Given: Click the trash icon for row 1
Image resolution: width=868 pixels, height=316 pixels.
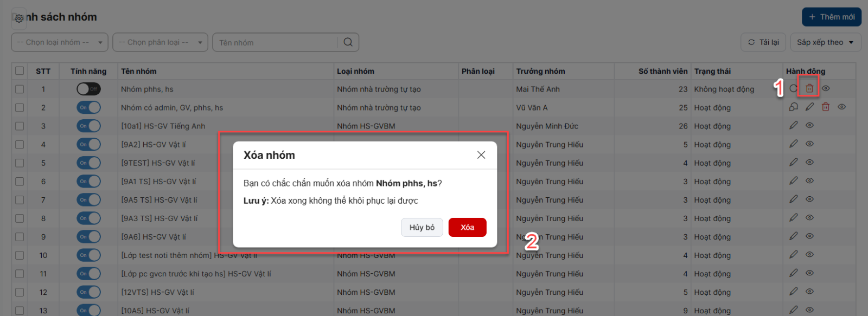Looking at the screenshot, I should [x=809, y=88].
